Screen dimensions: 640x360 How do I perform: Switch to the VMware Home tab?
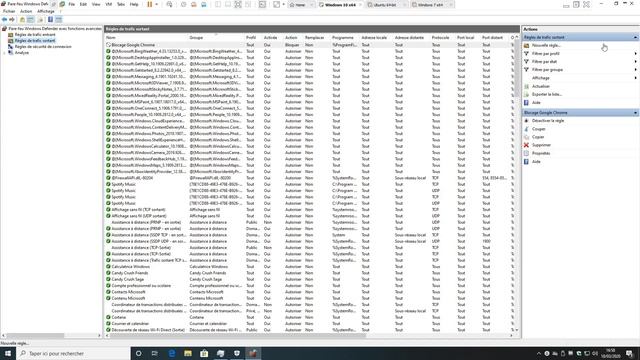[300, 5]
